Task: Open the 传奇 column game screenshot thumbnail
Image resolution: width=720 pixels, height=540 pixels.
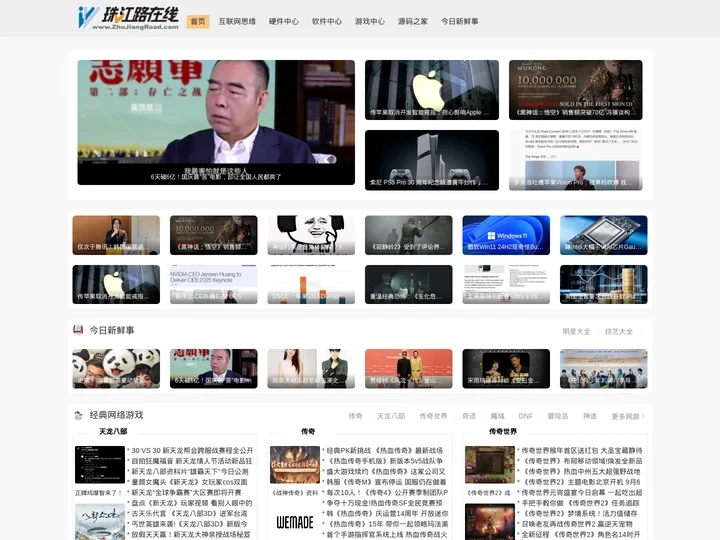Action: tap(295, 465)
